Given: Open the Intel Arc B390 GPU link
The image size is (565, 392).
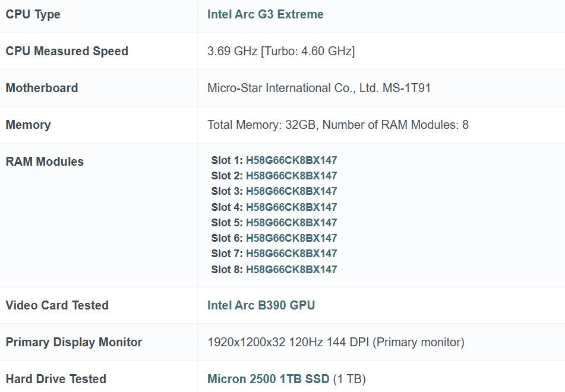Looking at the screenshot, I should [261, 305].
